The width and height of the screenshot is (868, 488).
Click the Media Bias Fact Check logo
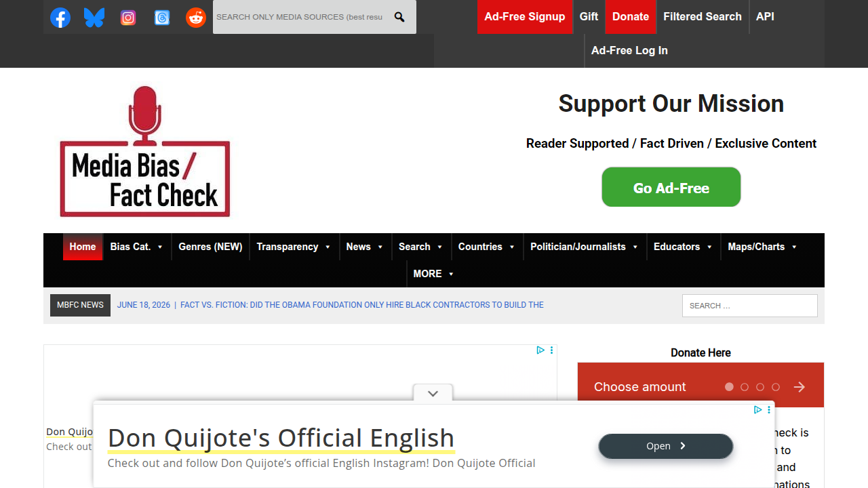click(x=145, y=151)
